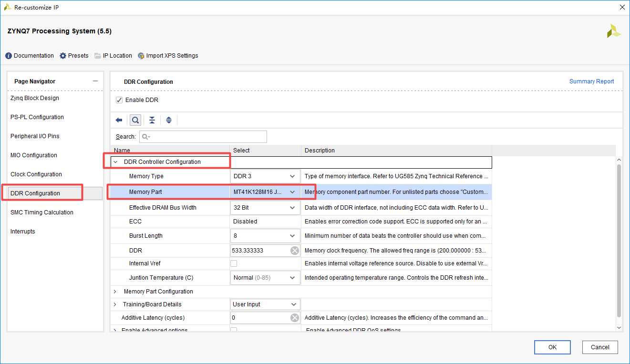Click the Collapse All toolbar icon
The width and height of the screenshot is (630, 364).
coord(152,120)
